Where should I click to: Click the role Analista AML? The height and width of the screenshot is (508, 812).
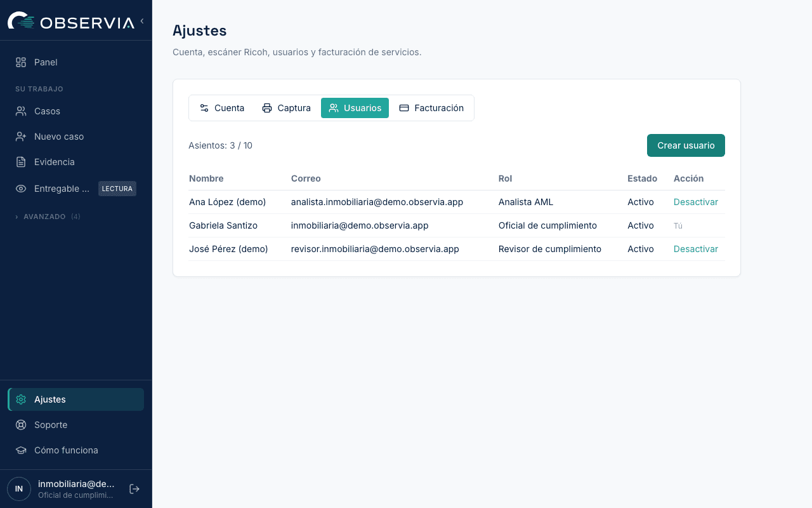coord(526,202)
